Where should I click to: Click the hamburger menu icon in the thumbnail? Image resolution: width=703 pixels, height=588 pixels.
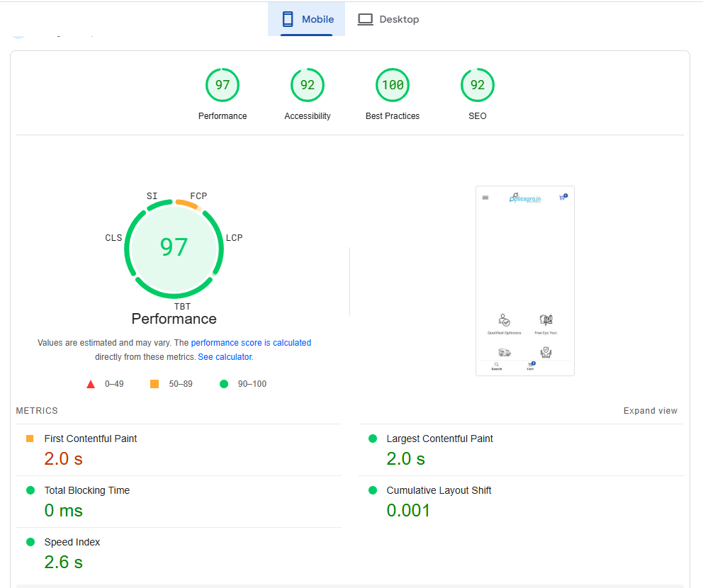(485, 198)
